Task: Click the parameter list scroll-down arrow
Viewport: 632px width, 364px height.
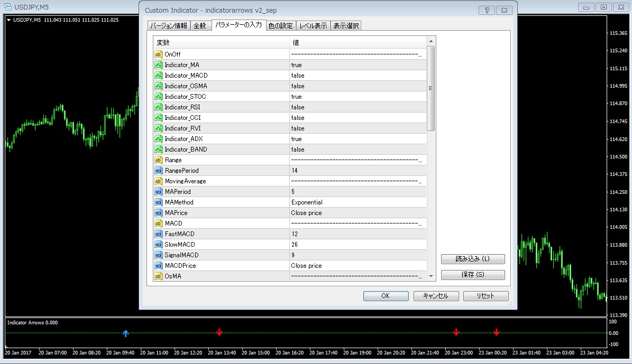Action: click(x=431, y=276)
